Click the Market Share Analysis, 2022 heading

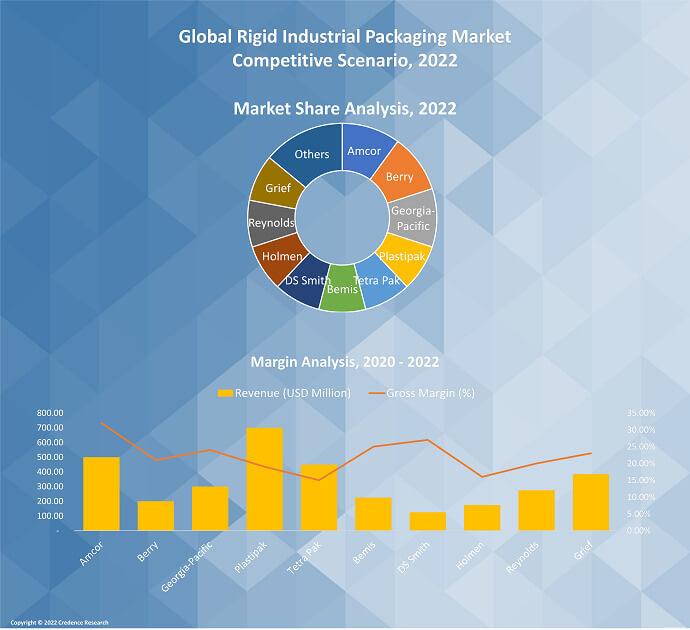[344, 108]
